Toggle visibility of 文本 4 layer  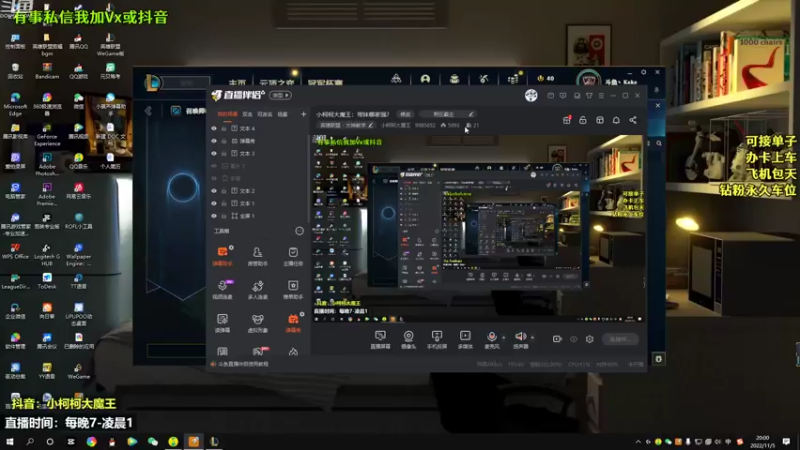coord(214,129)
